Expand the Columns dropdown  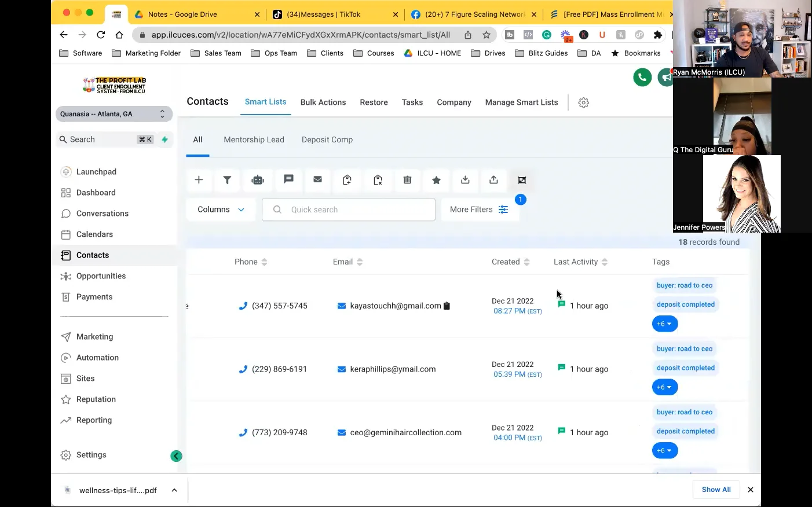pos(221,210)
